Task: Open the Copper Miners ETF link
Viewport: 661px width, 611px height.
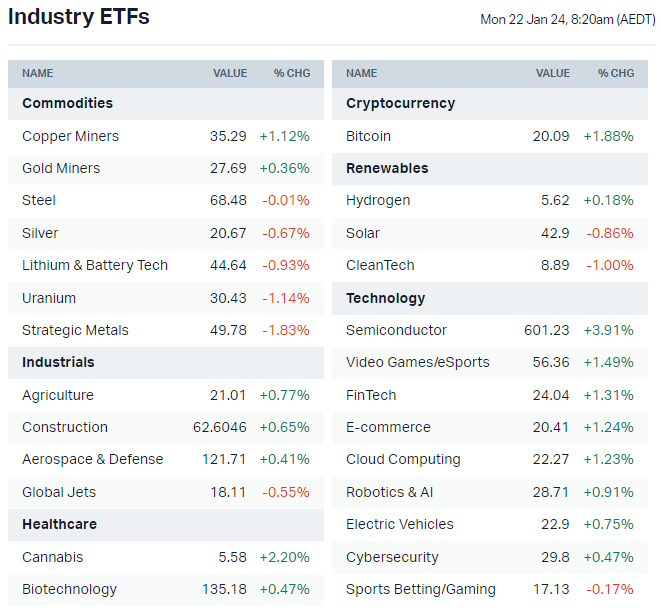Action: (70, 136)
